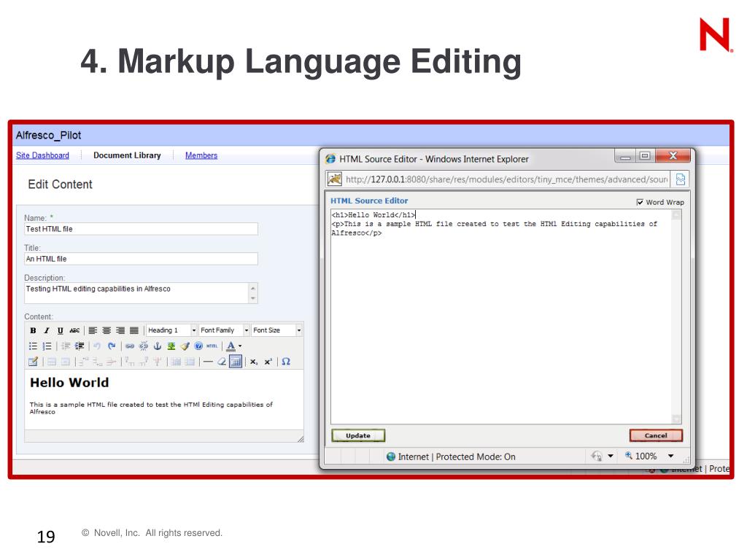Open the security zone dropdown arrow
This screenshot has width=747, height=560.
point(611,456)
